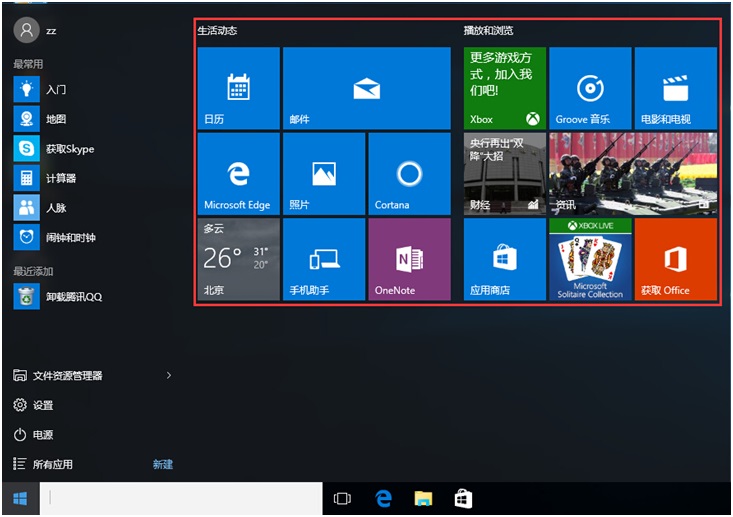The image size is (733, 517).
Task: Launch the Cortana tile
Action: pos(409,174)
